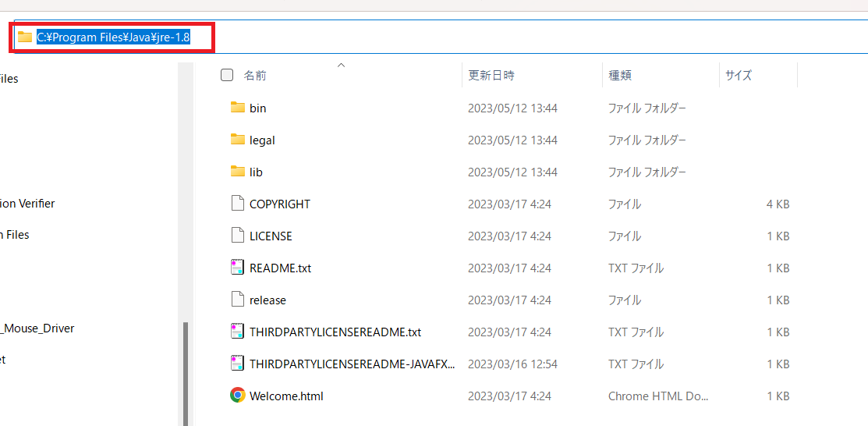Select the COPYRIGHT file name
The height and width of the screenshot is (426, 868).
280,204
